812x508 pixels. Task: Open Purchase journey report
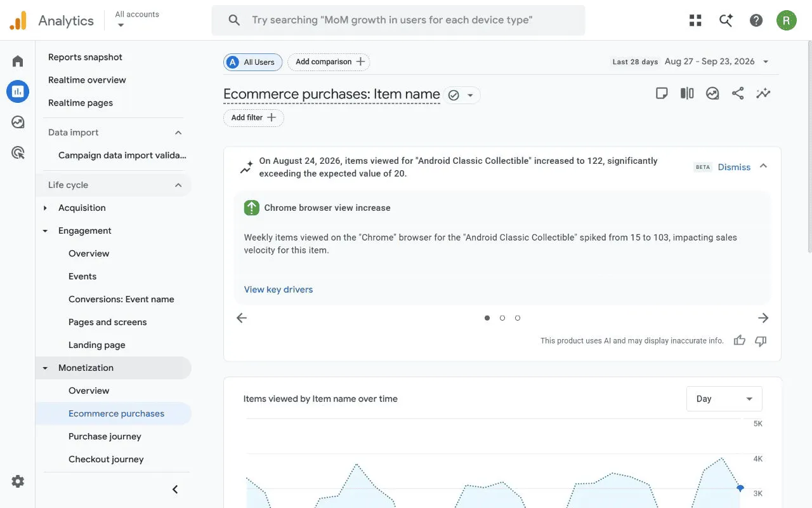(105, 436)
